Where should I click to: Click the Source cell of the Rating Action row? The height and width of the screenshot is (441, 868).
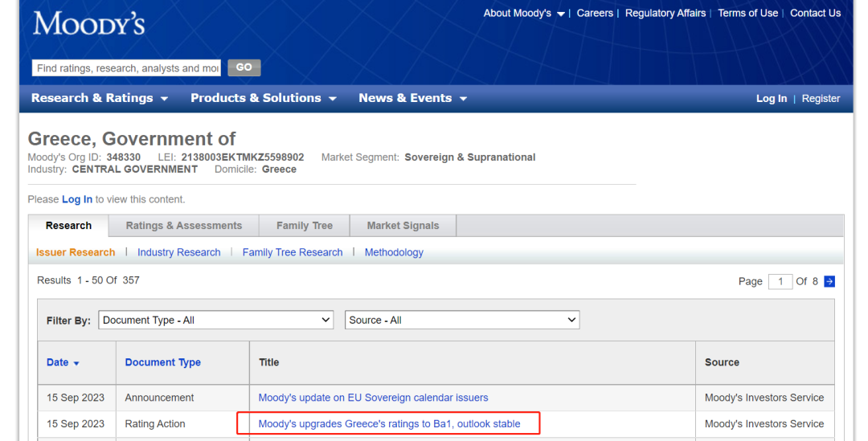764,424
